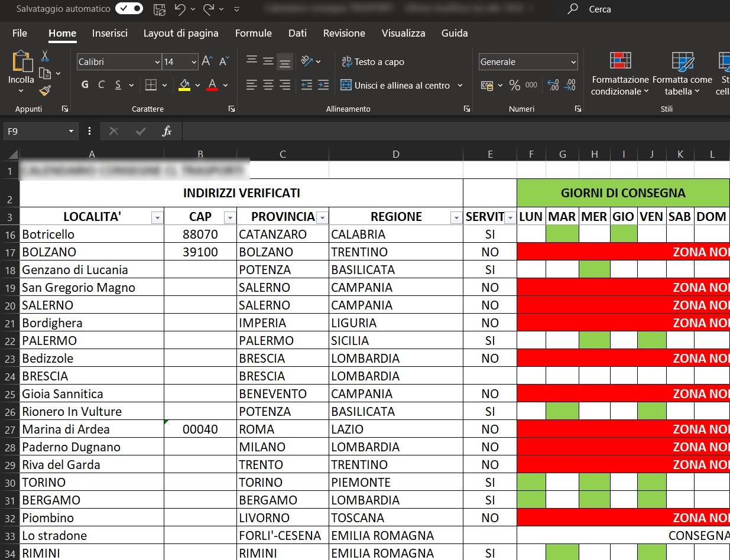Toggle underline S formatting
Viewport: 730px width, 560px height.
(x=118, y=85)
